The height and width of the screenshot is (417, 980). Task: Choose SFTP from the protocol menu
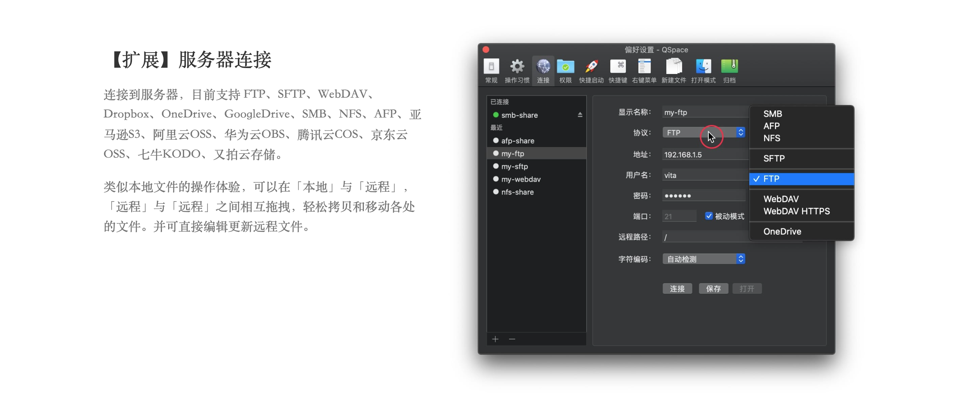(x=774, y=158)
